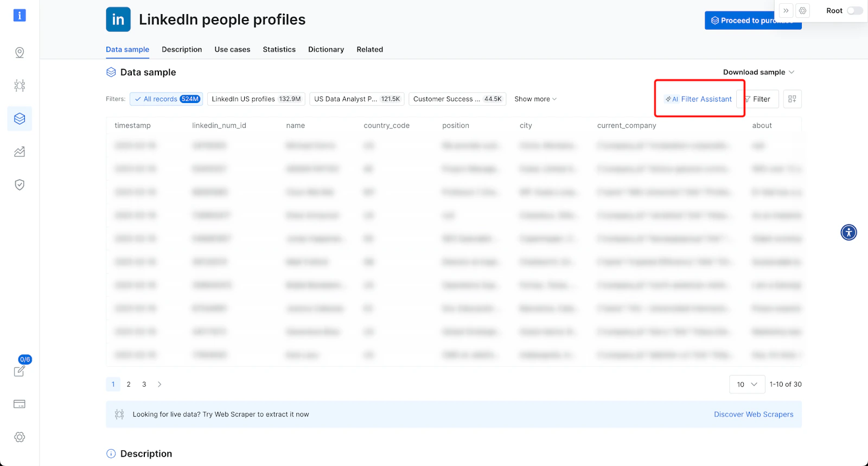Screen dimensions: 868x466
Task: Click the grid layout view icon
Action: click(792, 99)
